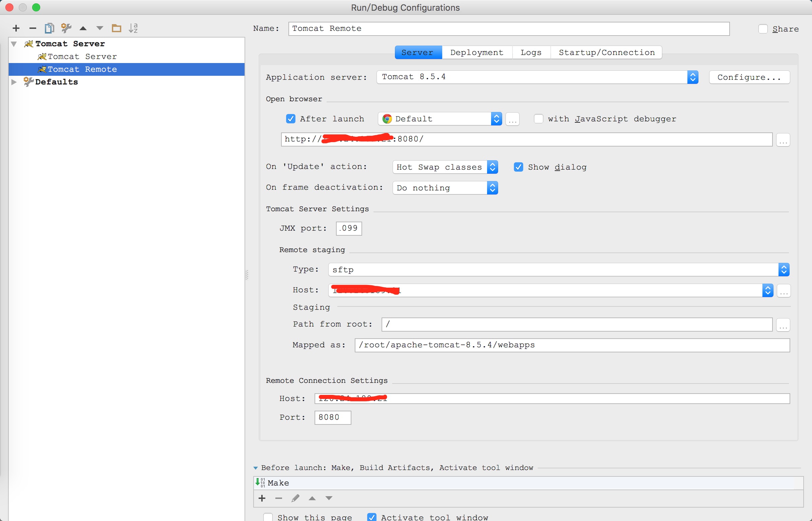Screen dimensions: 812x521
Task: Browse Path from root with ellipsis button
Action: [x=783, y=325]
